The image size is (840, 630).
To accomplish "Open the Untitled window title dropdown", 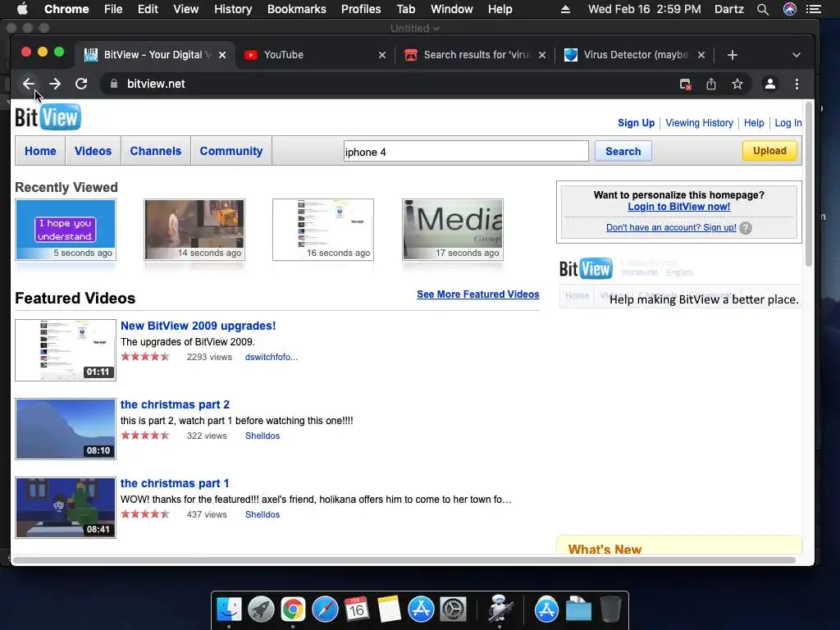I will [415, 29].
